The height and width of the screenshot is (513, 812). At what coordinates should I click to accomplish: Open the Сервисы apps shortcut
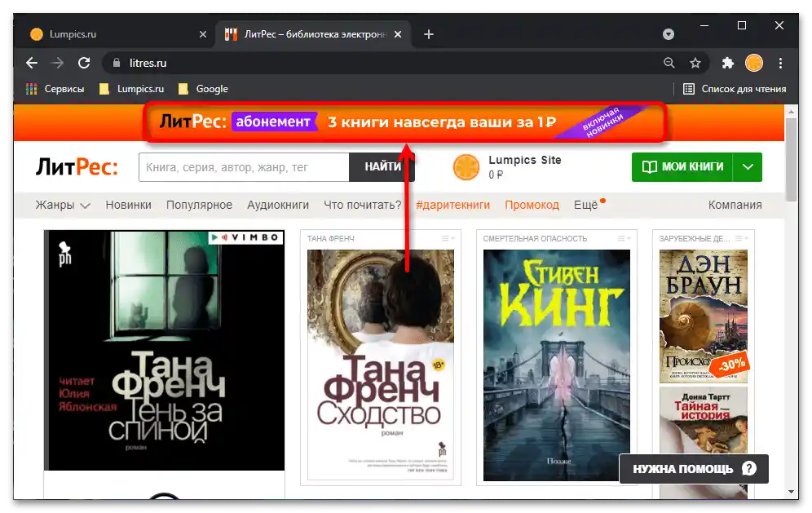(x=55, y=89)
